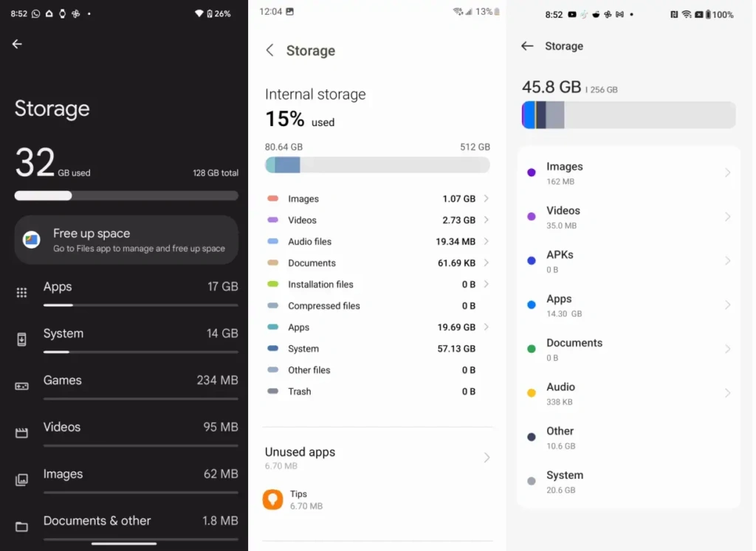This screenshot has width=756, height=551.
Task: Tap the back chevron beside the middle Storage title
Action: [x=270, y=50]
